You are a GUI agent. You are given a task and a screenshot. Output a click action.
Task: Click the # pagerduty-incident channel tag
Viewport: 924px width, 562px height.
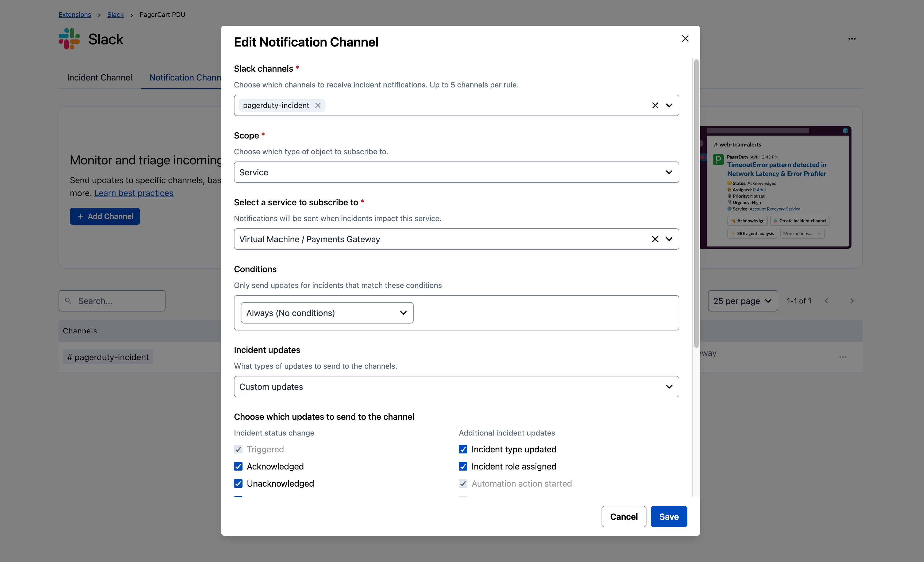pos(108,357)
